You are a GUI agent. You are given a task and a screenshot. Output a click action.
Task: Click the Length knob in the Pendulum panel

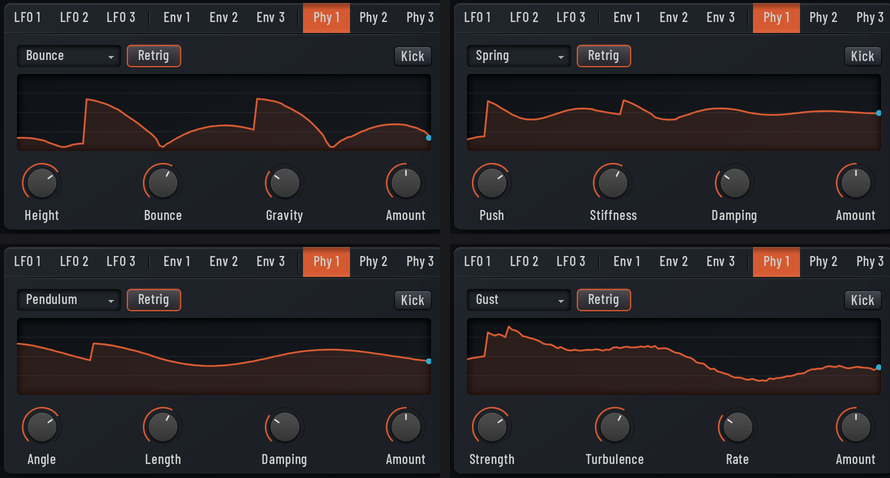click(163, 427)
